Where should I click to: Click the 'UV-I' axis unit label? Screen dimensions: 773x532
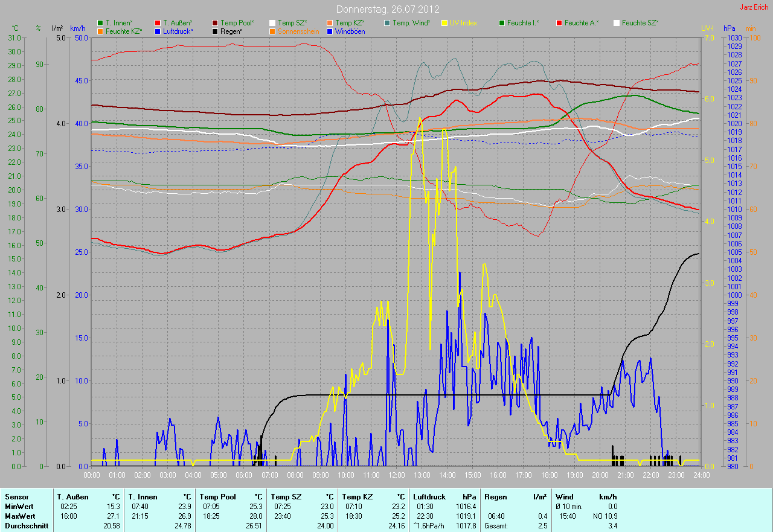[x=707, y=28]
